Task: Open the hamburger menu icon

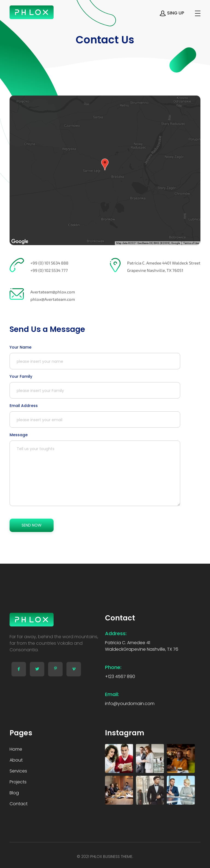Action: pos(197,13)
